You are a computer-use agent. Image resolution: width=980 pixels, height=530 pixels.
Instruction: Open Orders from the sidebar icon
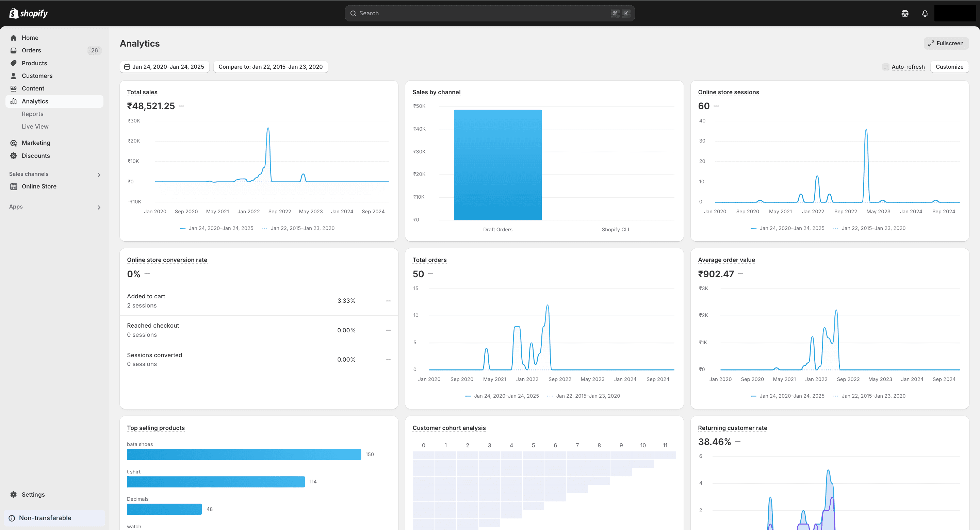point(14,50)
